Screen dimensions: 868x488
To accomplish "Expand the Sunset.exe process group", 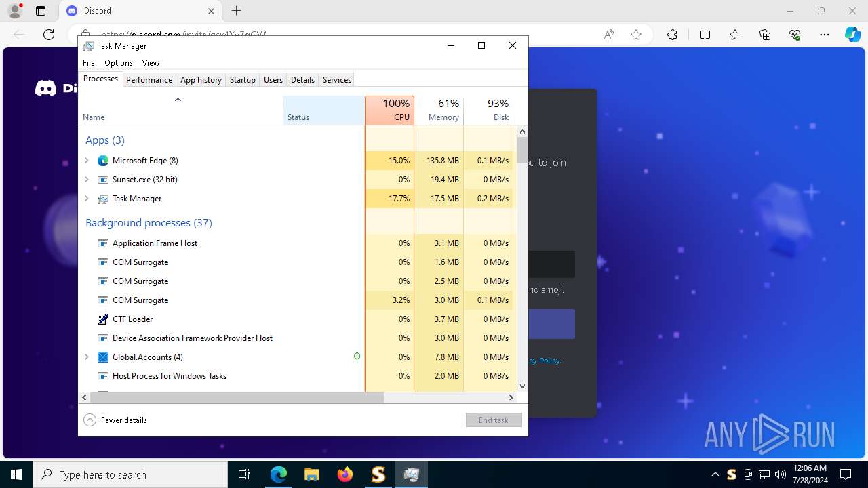I will pos(87,180).
